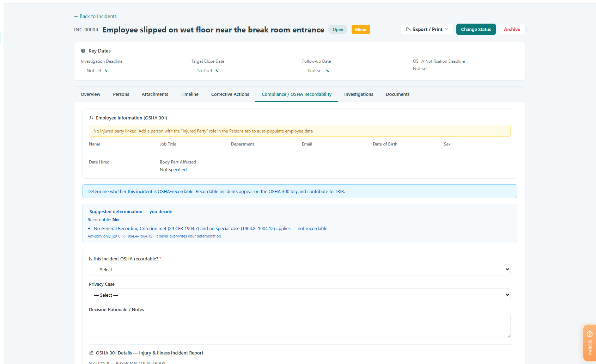Viewport: 596px width, 364px height.
Task: Click the Open status badge
Action: (x=338, y=30)
